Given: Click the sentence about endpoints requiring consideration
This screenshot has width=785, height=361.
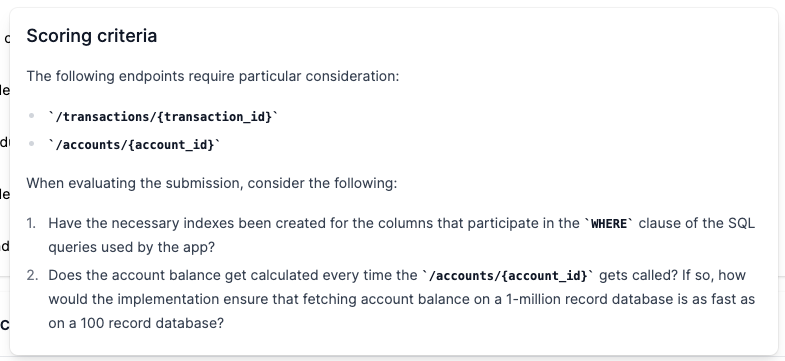Looking at the screenshot, I should 213,76.
